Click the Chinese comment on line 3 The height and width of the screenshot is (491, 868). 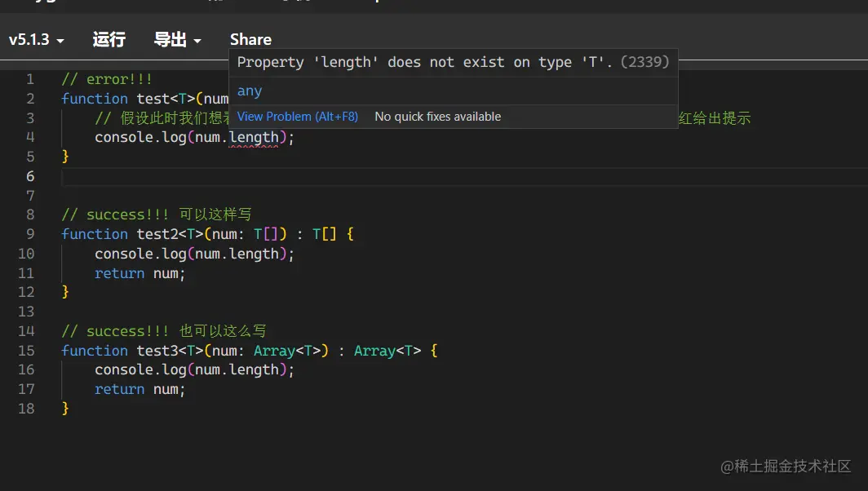pyautogui.click(x=423, y=118)
